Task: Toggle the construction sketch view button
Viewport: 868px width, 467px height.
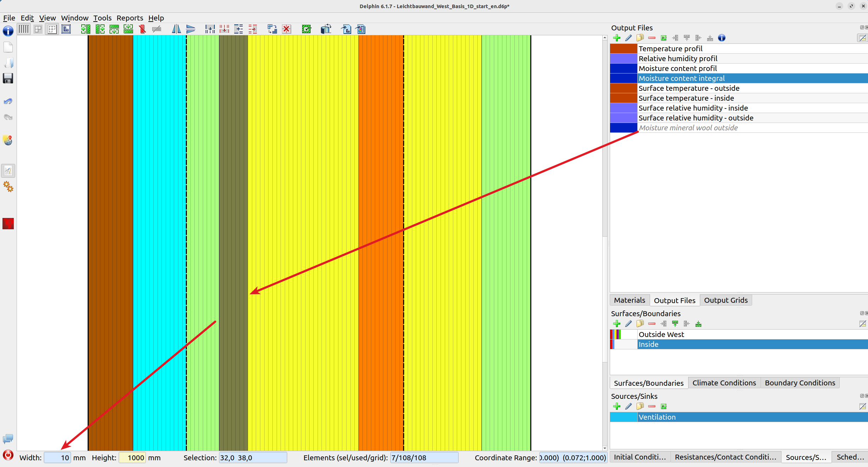Action: click(66, 29)
